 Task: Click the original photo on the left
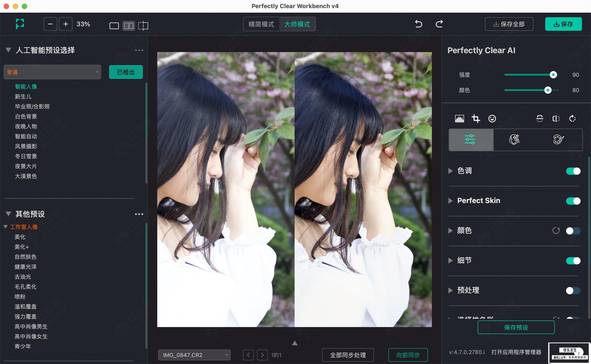pyautogui.click(x=226, y=189)
